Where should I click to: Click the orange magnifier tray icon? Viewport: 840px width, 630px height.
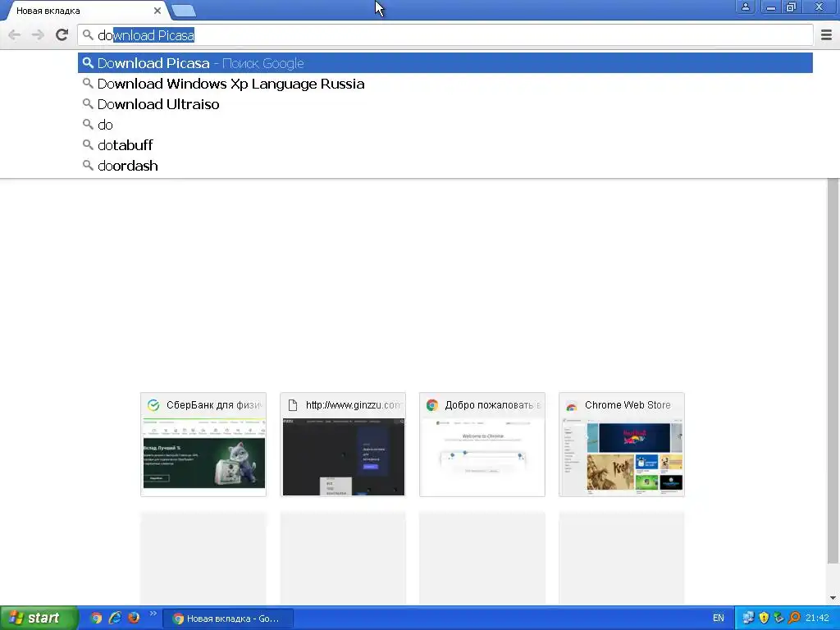click(794, 619)
